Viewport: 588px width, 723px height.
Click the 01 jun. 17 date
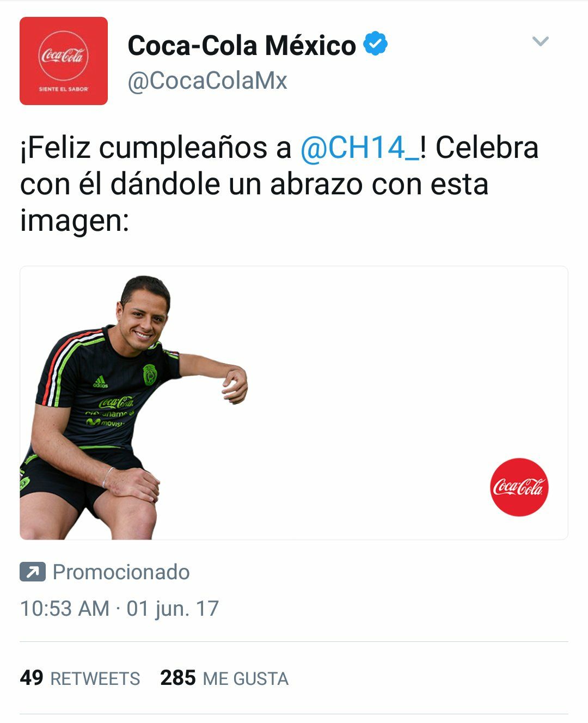pyautogui.click(x=173, y=609)
